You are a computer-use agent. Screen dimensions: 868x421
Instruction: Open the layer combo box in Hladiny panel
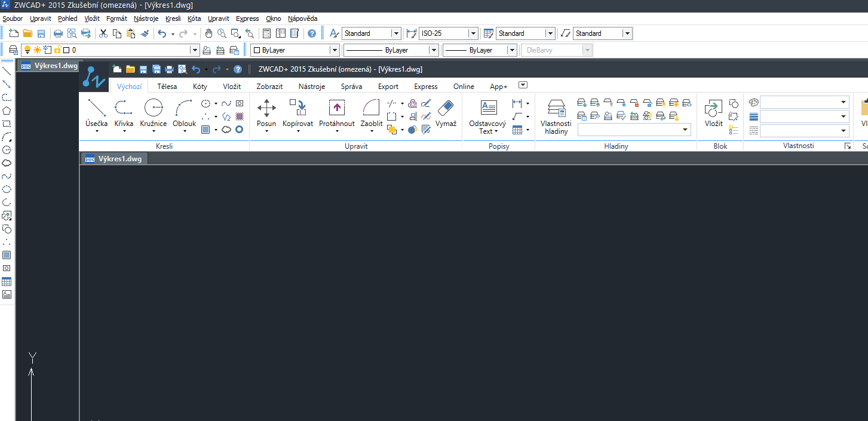pos(634,130)
